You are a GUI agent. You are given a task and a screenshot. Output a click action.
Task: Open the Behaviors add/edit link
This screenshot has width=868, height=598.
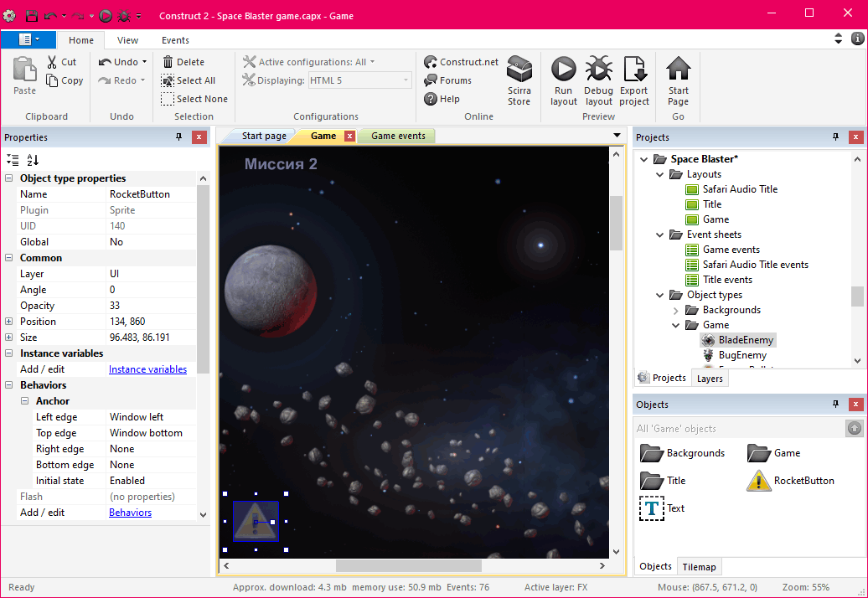[130, 513]
